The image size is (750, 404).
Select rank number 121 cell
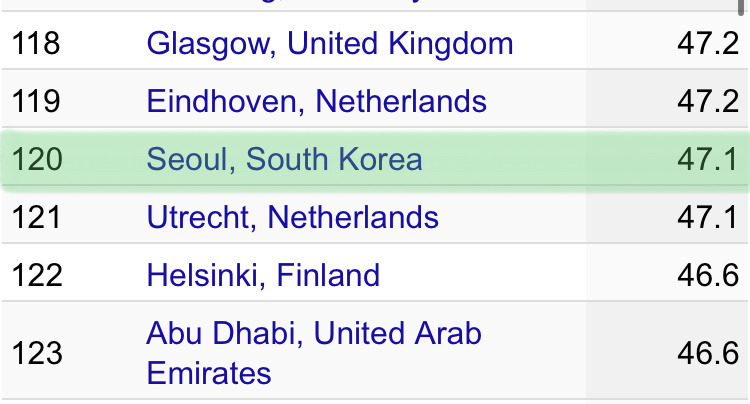point(36,217)
